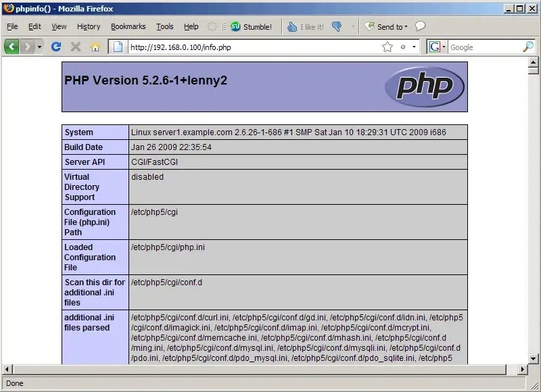Screen dimensions: 541x392
Task: Click the System row label
Action: [78, 132]
